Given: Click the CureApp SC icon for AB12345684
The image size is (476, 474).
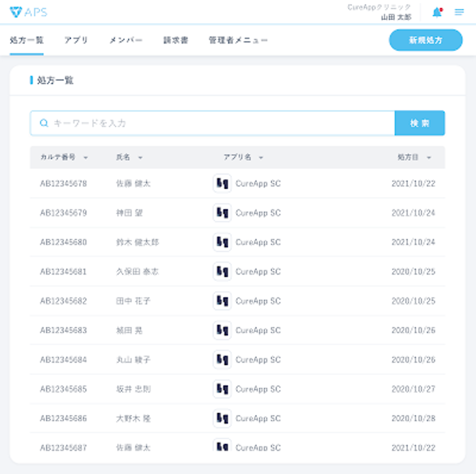Looking at the screenshot, I should pos(222,360).
